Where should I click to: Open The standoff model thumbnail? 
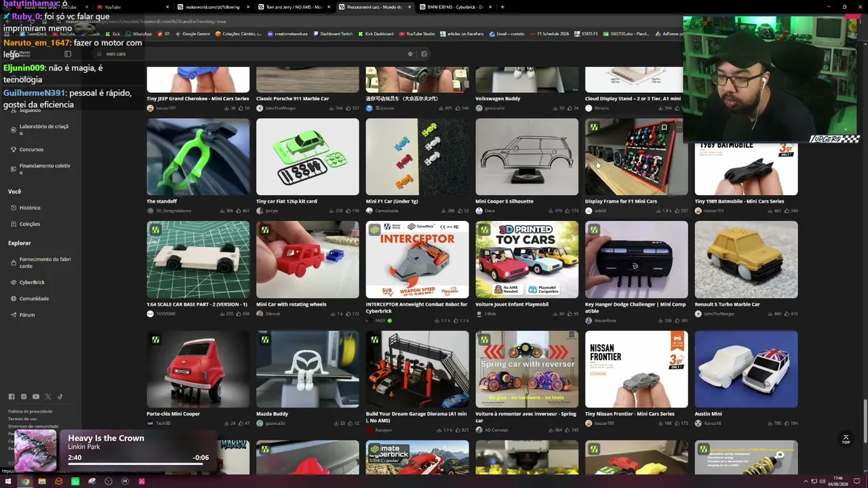[x=198, y=157]
